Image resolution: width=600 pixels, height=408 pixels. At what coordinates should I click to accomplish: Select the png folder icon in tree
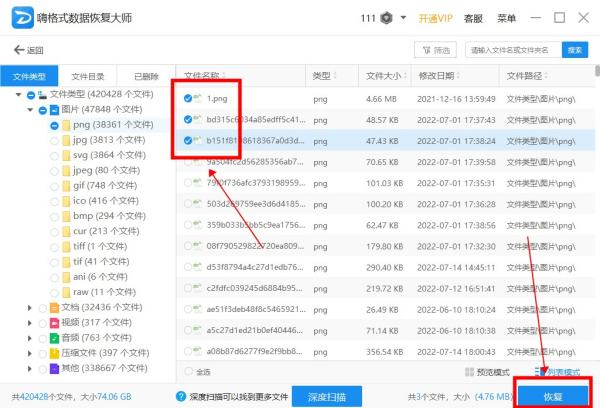[x=65, y=125]
